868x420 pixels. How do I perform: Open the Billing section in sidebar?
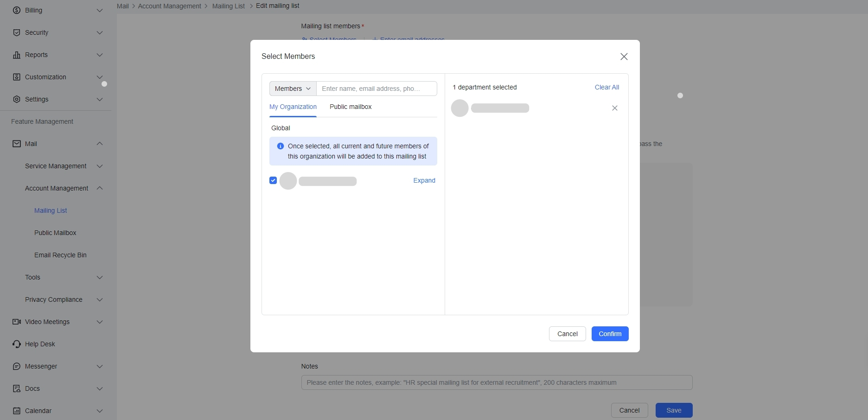16,10
